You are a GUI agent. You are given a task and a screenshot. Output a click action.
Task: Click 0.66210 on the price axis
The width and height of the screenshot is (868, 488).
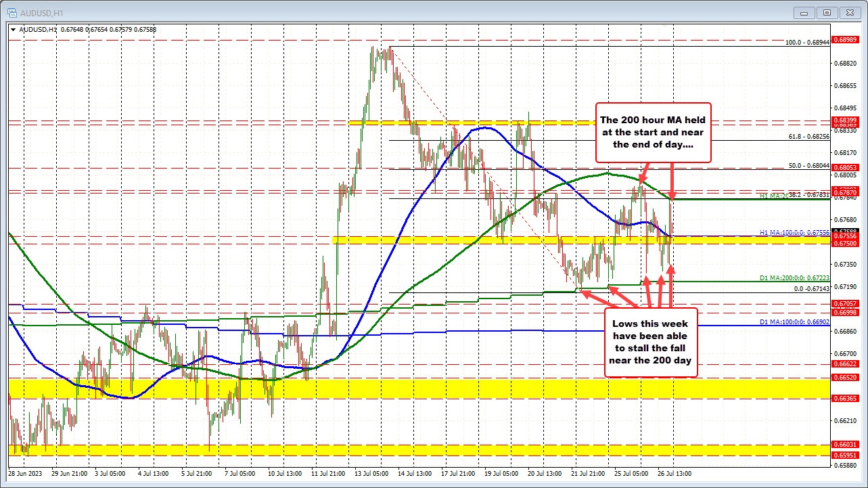point(846,420)
